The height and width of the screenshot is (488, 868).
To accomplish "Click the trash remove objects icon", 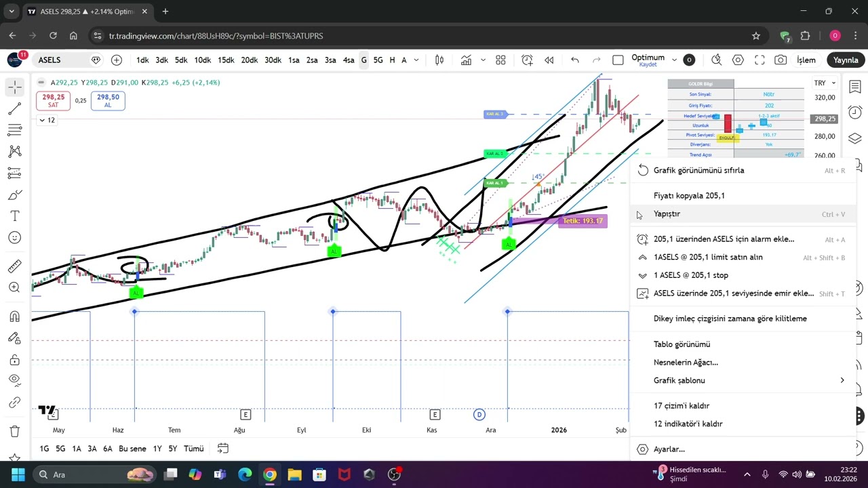I will (x=15, y=431).
